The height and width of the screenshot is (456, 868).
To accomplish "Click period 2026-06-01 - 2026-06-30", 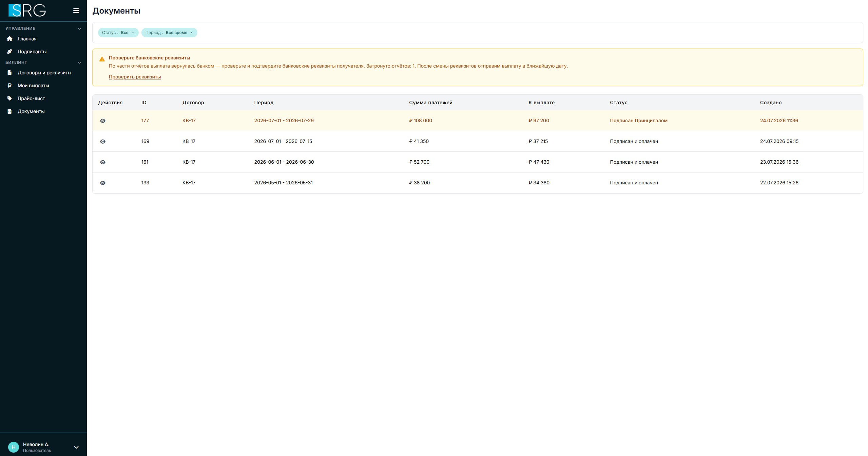I will [284, 162].
